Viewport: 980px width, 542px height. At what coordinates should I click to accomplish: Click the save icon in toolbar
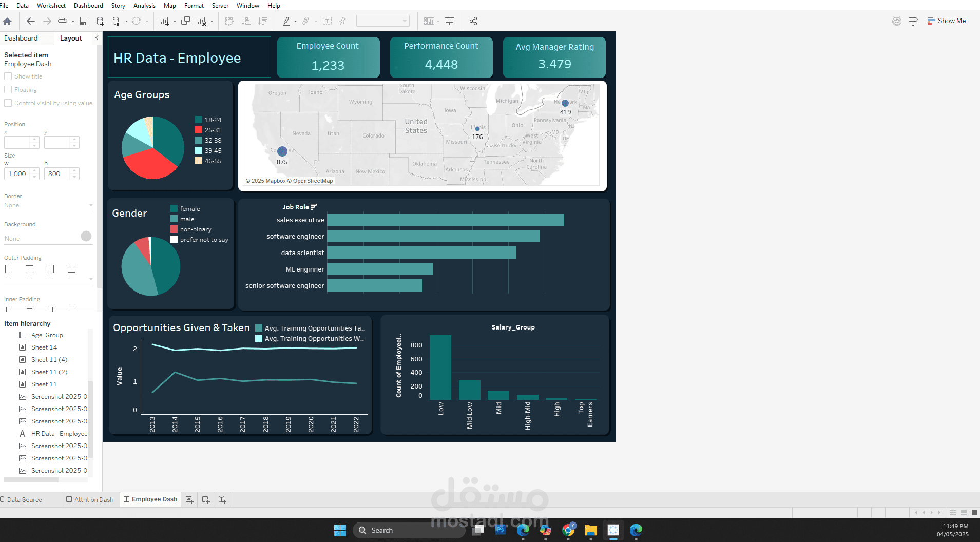[x=84, y=21]
